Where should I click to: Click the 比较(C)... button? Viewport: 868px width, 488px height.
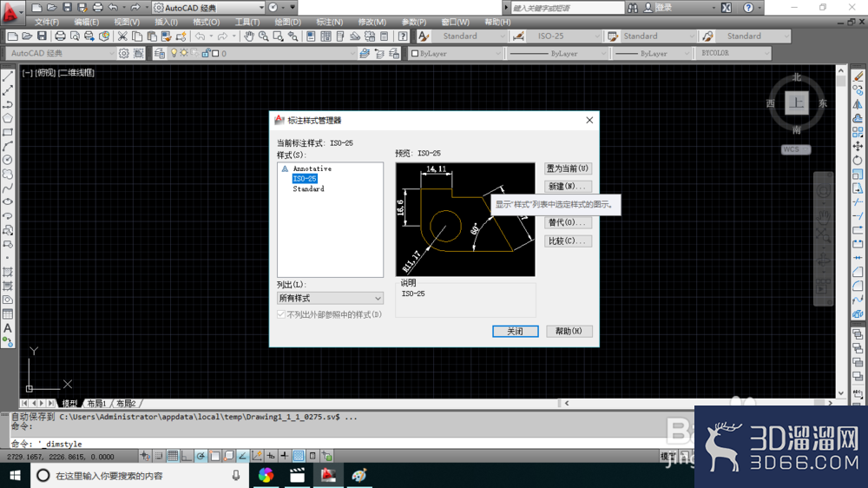pyautogui.click(x=568, y=241)
